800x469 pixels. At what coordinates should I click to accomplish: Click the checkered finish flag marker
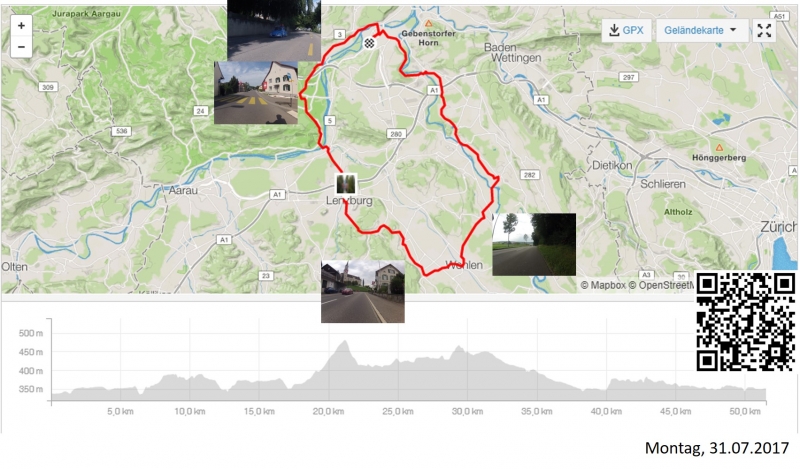pyautogui.click(x=369, y=43)
